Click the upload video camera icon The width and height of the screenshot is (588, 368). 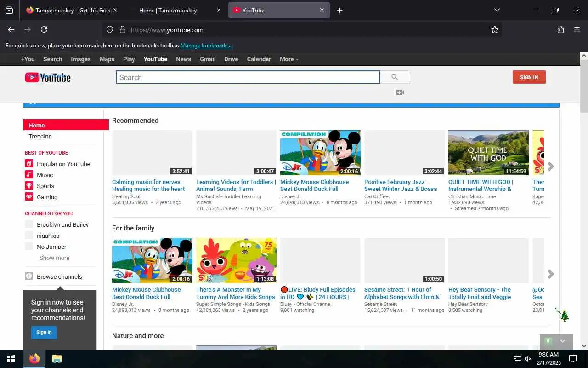[400, 92]
